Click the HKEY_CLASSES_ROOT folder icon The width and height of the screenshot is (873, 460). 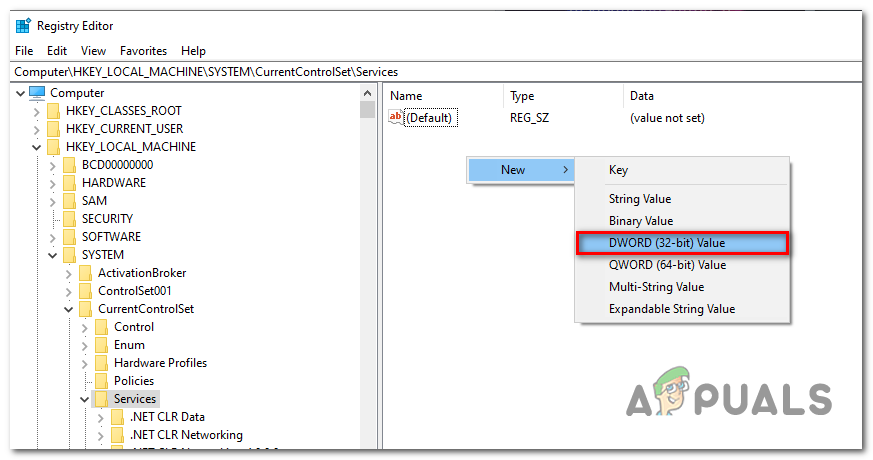coord(53,111)
